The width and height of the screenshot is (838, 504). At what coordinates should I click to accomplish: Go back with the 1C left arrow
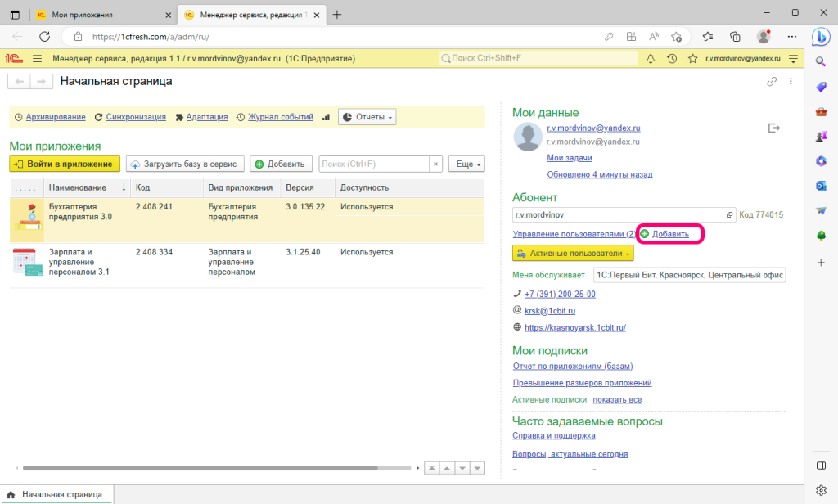click(x=20, y=81)
